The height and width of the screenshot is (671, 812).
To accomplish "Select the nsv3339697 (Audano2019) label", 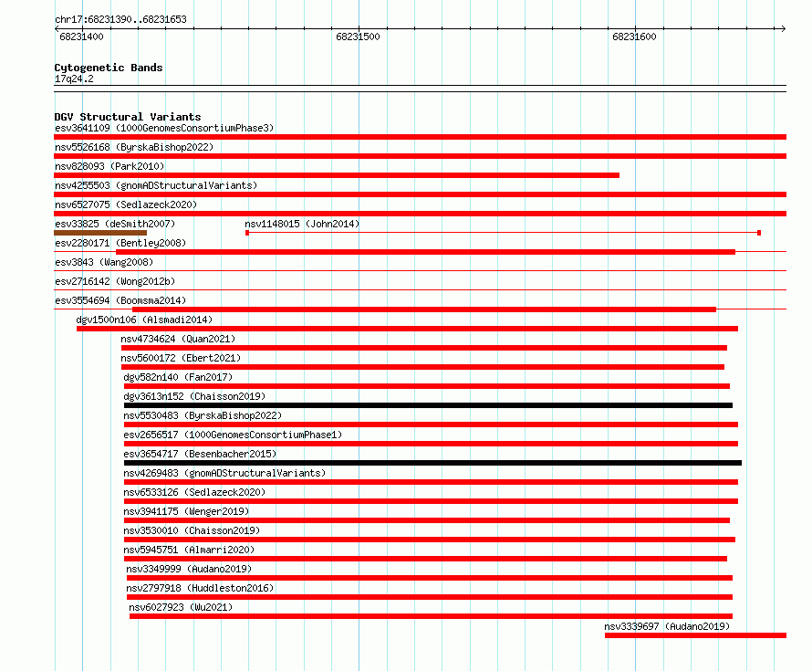I will (667, 626).
